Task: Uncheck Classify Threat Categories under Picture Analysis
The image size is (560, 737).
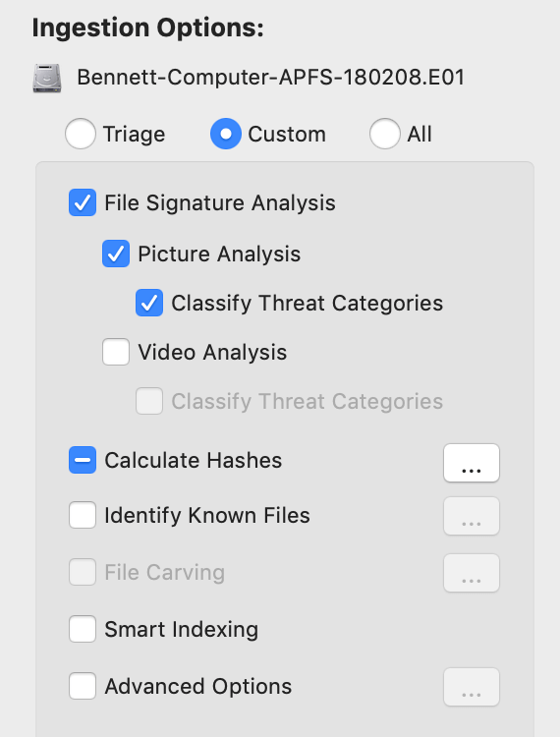Action: point(149,303)
